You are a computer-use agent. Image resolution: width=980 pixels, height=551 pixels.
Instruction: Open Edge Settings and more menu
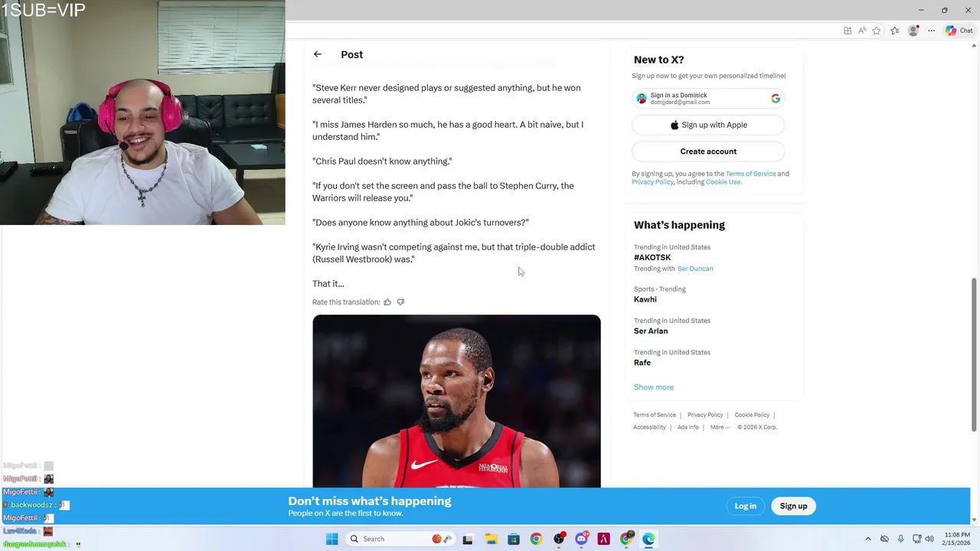(931, 31)
